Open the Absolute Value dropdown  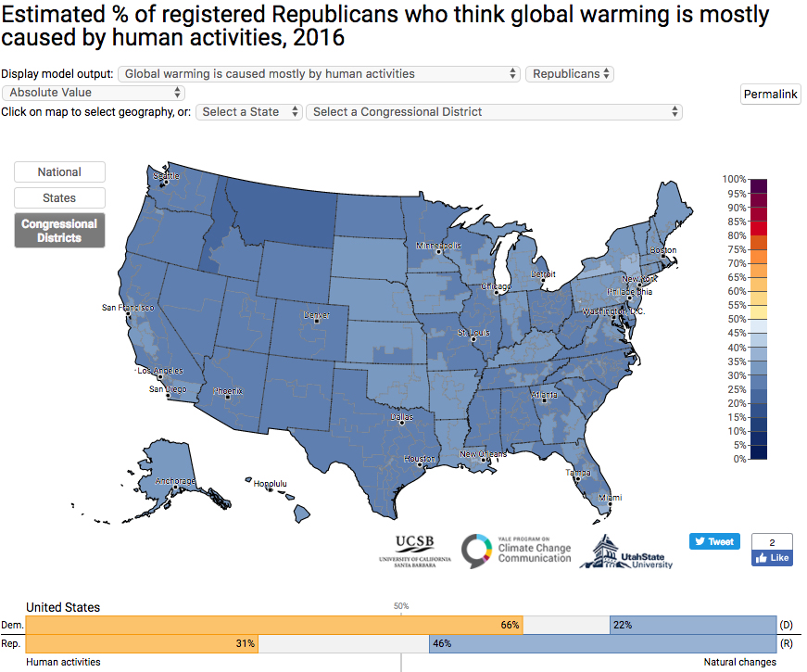click(93, 93)
